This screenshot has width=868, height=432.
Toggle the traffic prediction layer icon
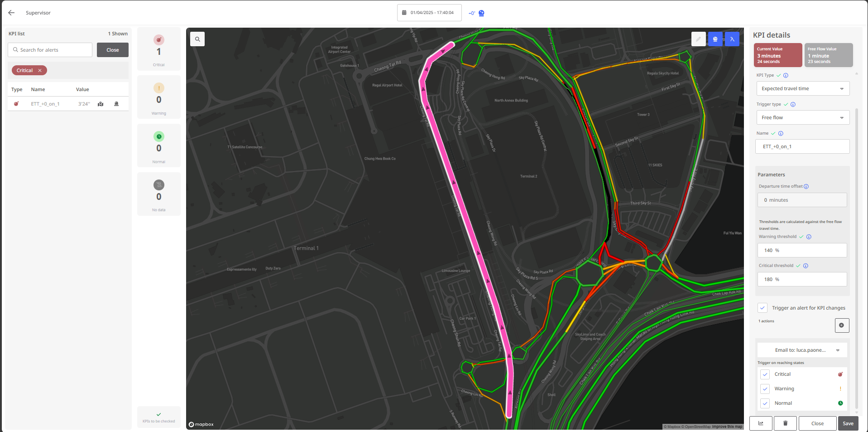click(715, 39)
